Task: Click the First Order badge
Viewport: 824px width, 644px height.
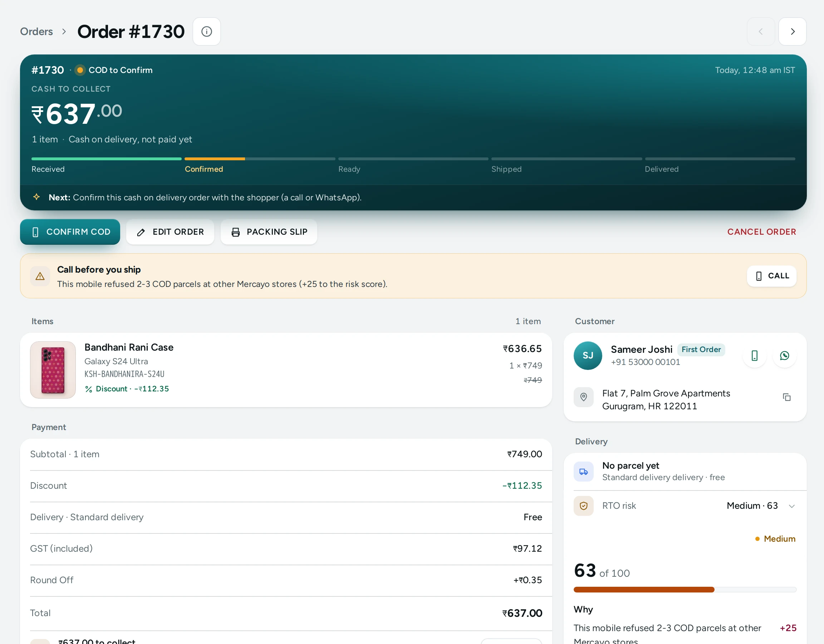Action: 701,350
